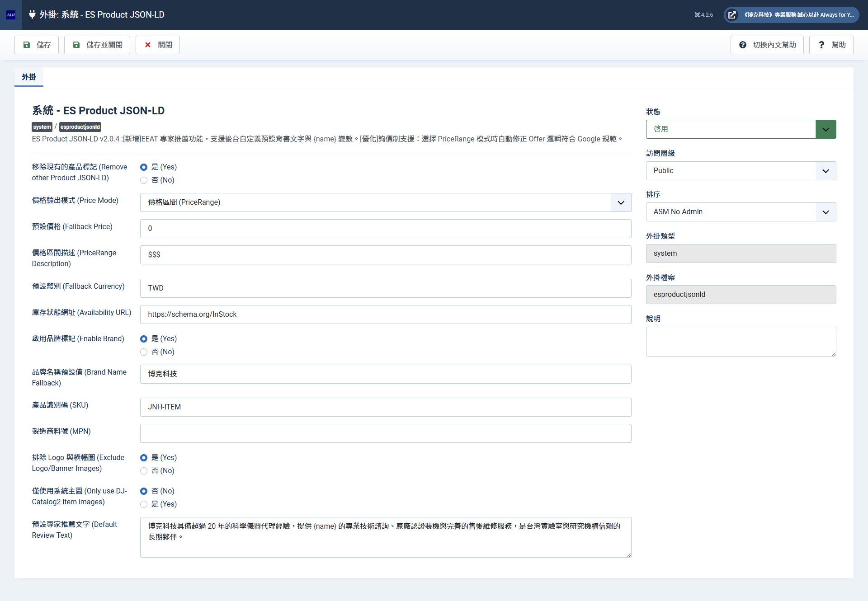The height and width of the screenshot is (601, 868).
Task: Click the external link icon near 博克科技 banner
Action: (x=731, y=14)
